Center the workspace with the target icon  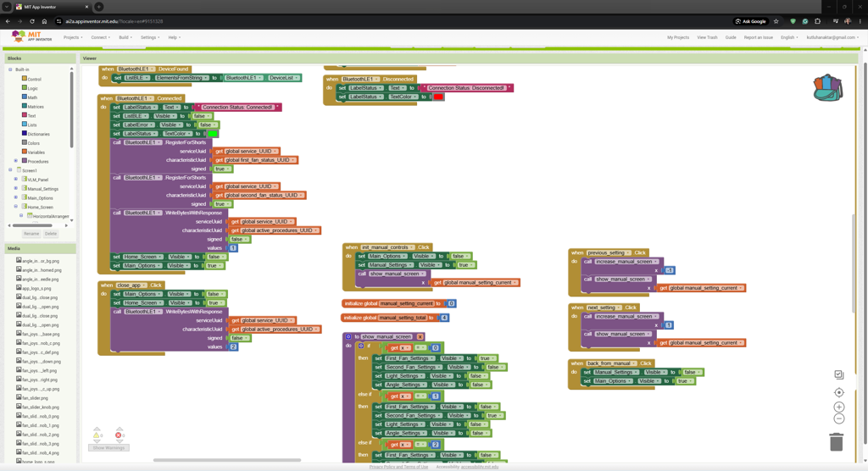tap(838, 392)
